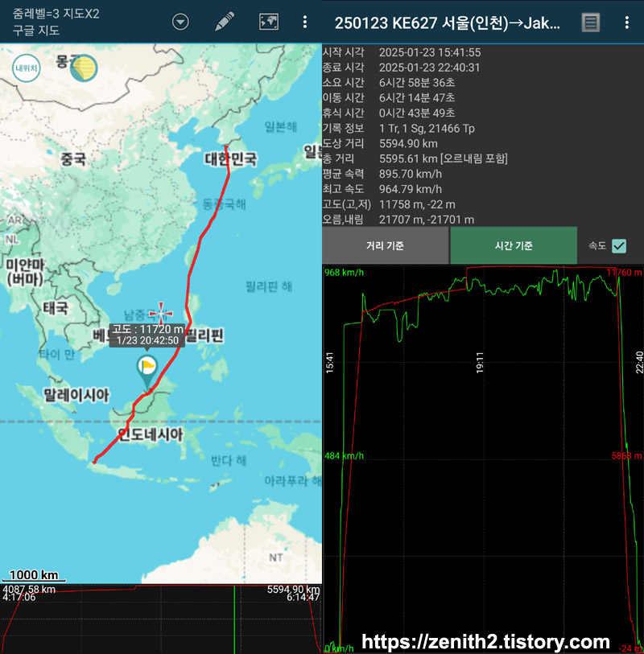Image resolution: width=644 pixels, height=654 pixels.
Task: Tap the 5594.90 km total distance readout
Action: pyautogui.click(x=293, y=590)
